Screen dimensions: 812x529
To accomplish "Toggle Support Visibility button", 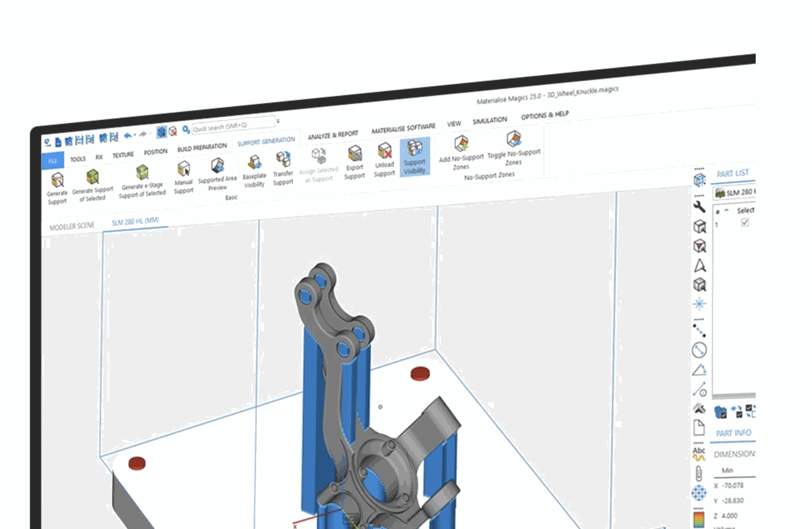I will coord(414,157).
